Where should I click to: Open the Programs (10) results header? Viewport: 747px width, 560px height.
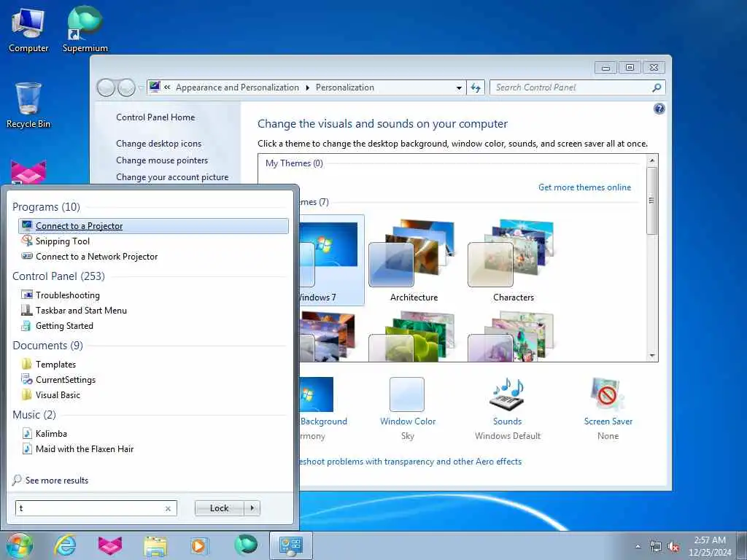coord(46,206)
